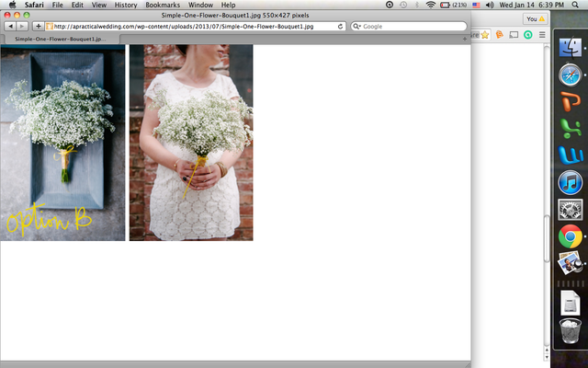Open Preview from the Dock
Image resolution: width=588 pixels, height=368 pixels.
pos(571,263)
